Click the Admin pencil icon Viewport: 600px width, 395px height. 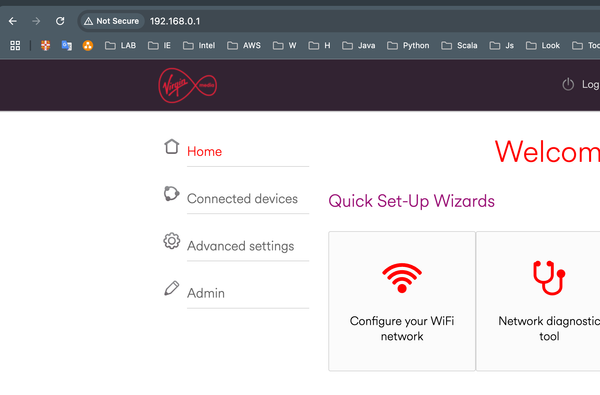click(x=171, y=288)
